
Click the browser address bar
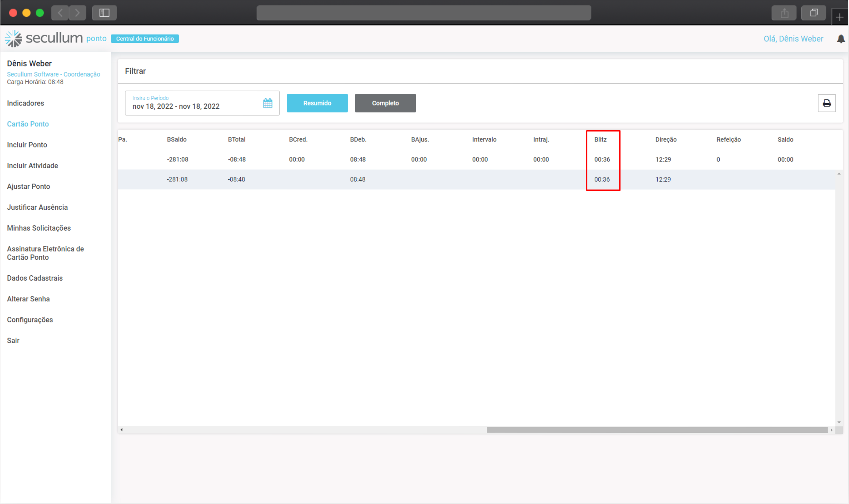pos(423,13)
